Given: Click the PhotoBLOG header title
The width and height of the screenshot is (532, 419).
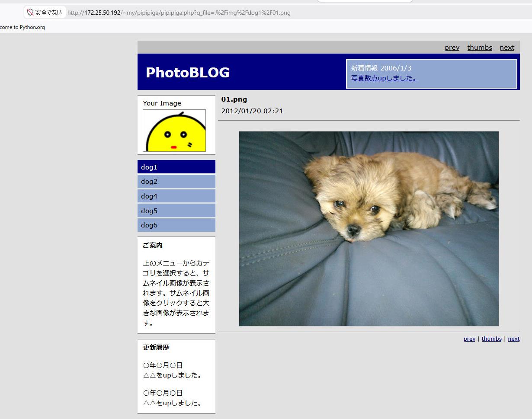Looking at the screenshot, I should [188, 73].
